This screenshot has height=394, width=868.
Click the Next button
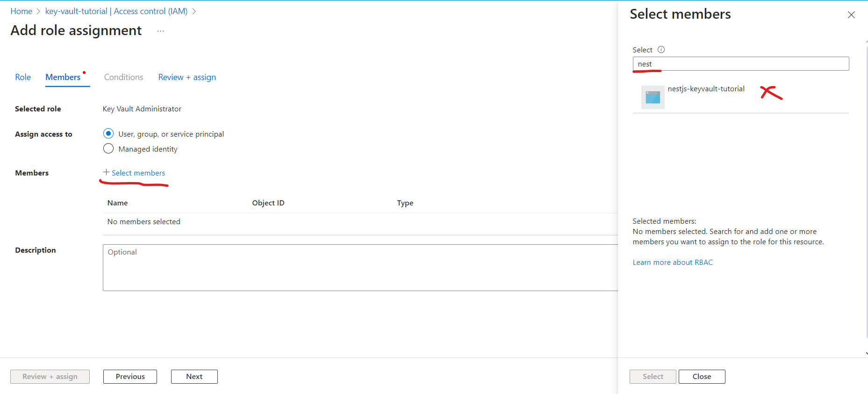click(194, 377)
